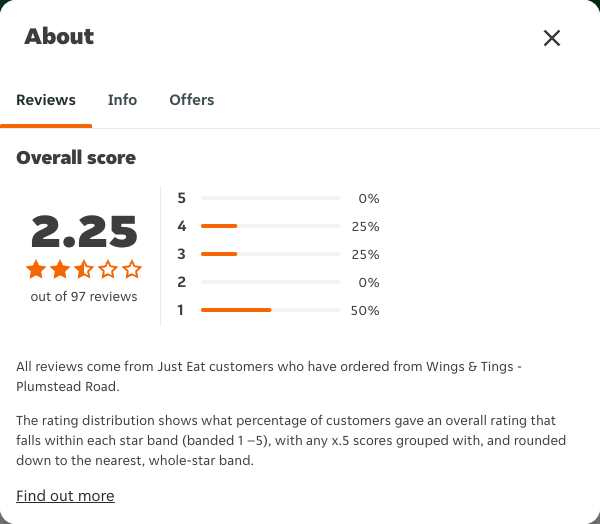Open the Offers tab
This screenshot has height=524, width=600.
tap(192, 100)
